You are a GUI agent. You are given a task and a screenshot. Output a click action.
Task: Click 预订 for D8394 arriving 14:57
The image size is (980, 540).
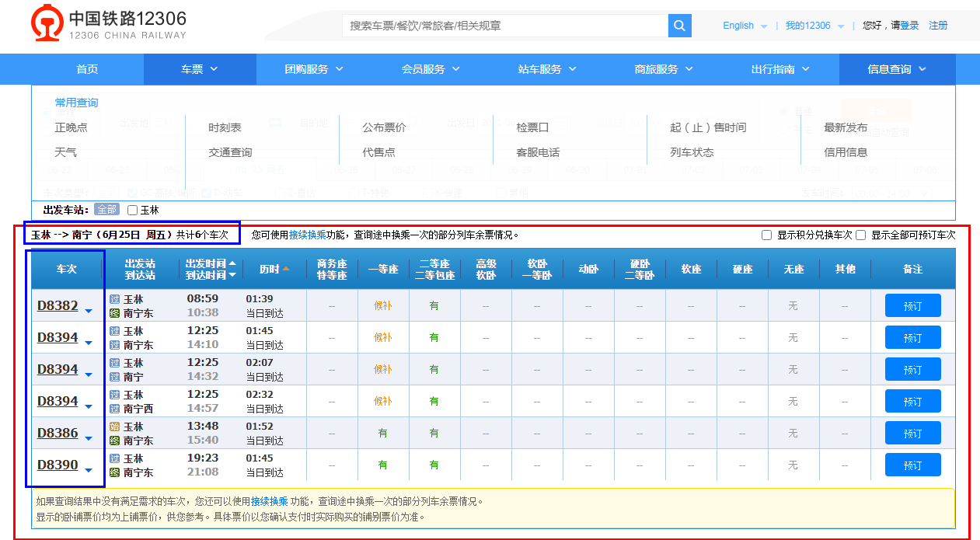912,401
